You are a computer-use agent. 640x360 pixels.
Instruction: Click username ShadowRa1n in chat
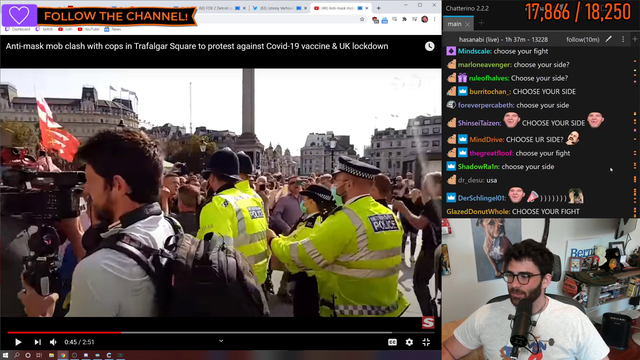[x=478, y=167]
